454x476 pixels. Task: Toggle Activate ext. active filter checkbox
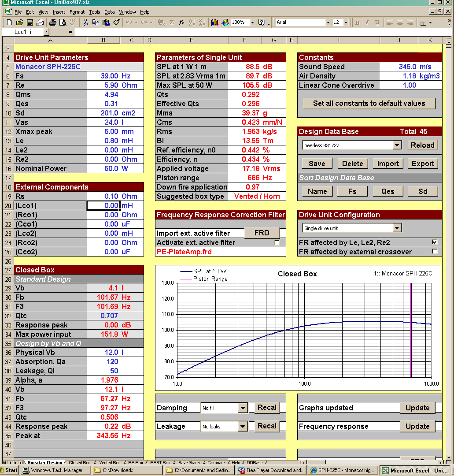click(x=277, y=242)
